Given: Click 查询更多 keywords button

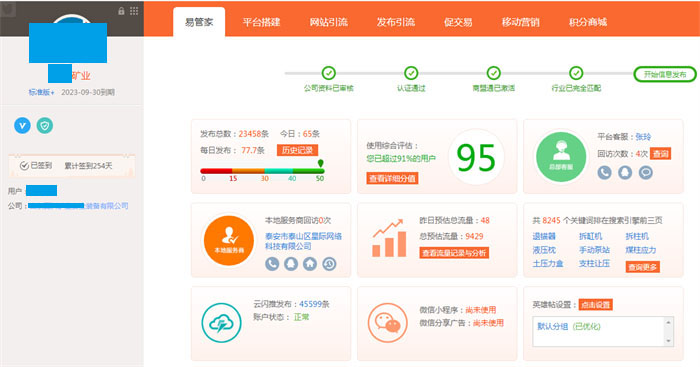Looking at the screenshot, I should (642, 267).
